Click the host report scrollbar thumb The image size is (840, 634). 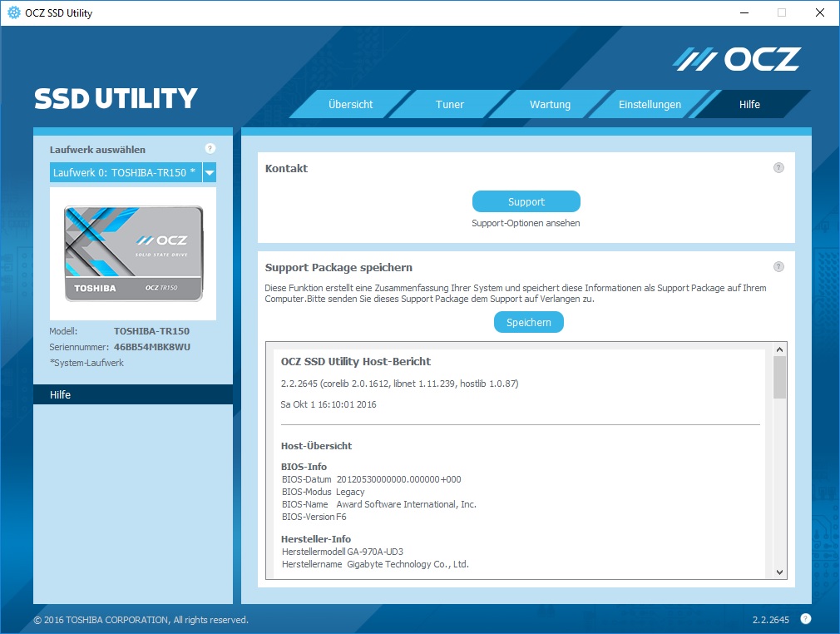(x=779, y=377)
